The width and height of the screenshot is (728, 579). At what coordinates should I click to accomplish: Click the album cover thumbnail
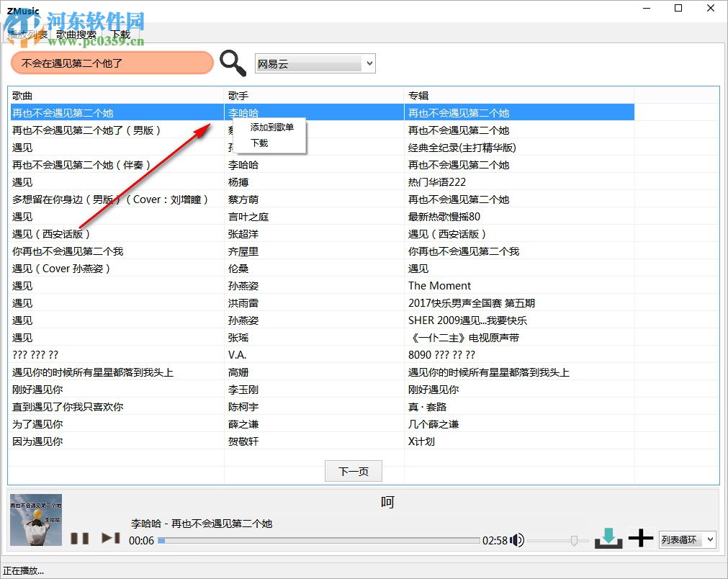(x=35, y=520)
